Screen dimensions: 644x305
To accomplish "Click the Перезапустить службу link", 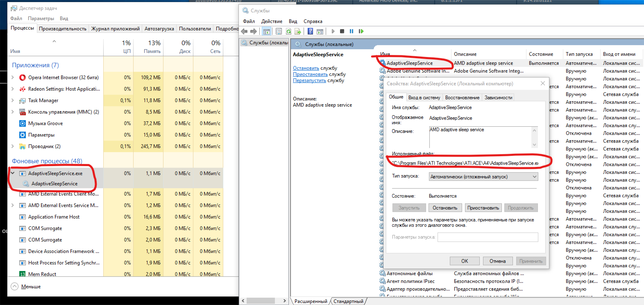I will coord(310,80).
